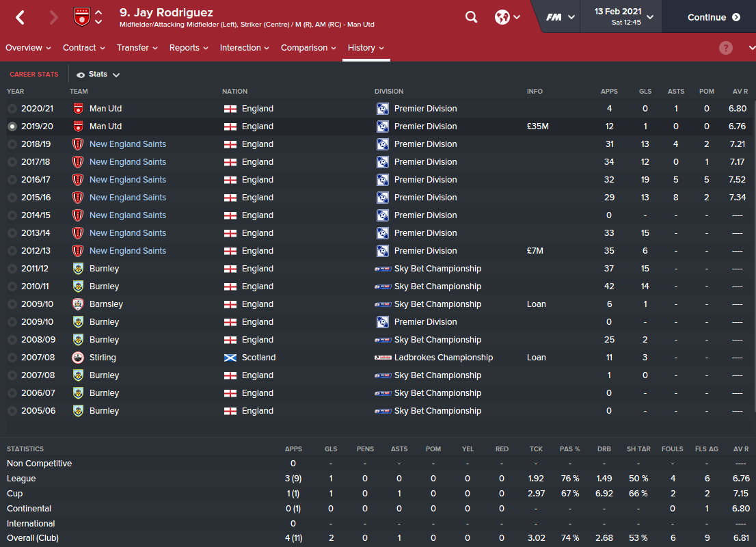Click the search magnifier icon
The width and height of the screenshot is (756, 547).
[x=471, y=17]
